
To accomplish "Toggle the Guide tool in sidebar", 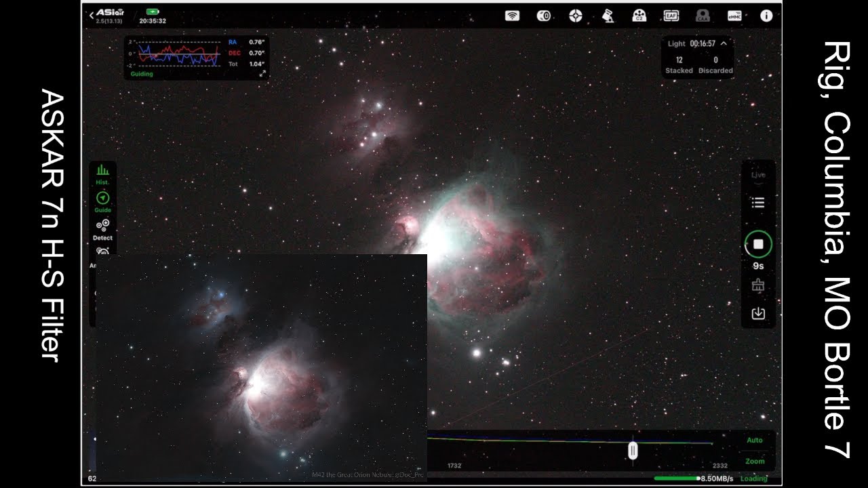I will 102,202.
